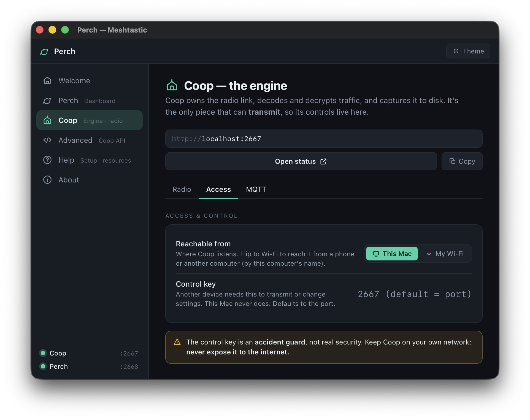Click the localhost:2667 URL field
The image size is (530, 420).
(x=324, y=139)
